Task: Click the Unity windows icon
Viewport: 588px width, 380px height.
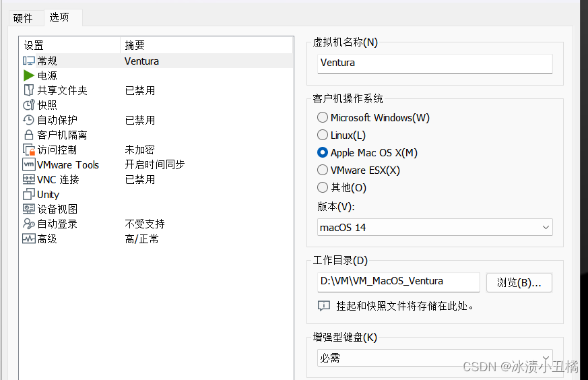Action: pyautogui.click(x=29, y=194)
